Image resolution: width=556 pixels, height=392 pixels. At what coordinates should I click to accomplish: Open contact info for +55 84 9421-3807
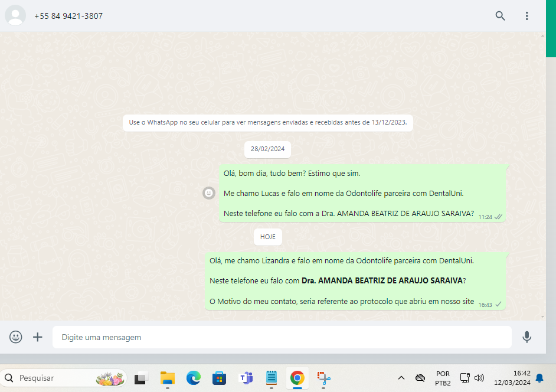[x=68, y=16]
